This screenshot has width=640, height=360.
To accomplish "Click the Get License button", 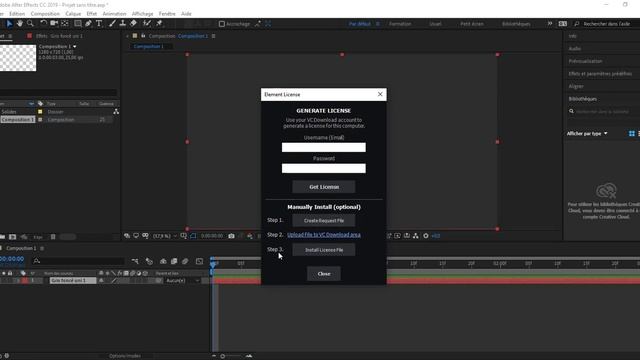I will tap(324, 187).
